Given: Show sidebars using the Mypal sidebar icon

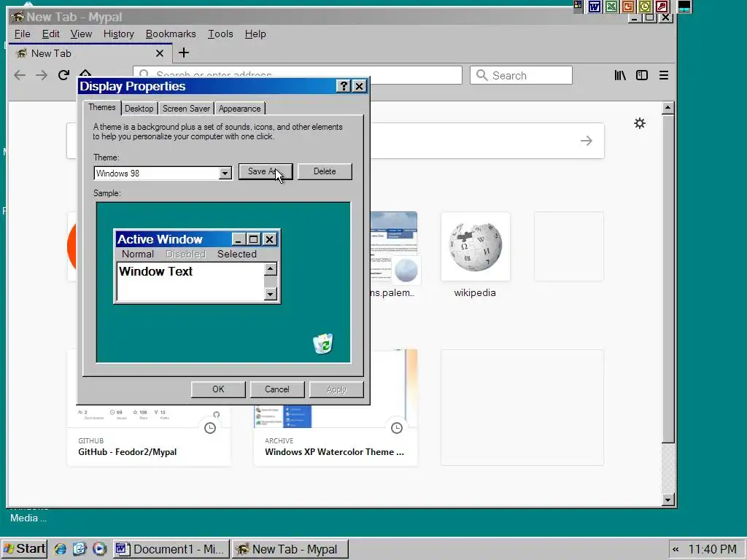Looking at the screenshot, I should coord(642,75).
